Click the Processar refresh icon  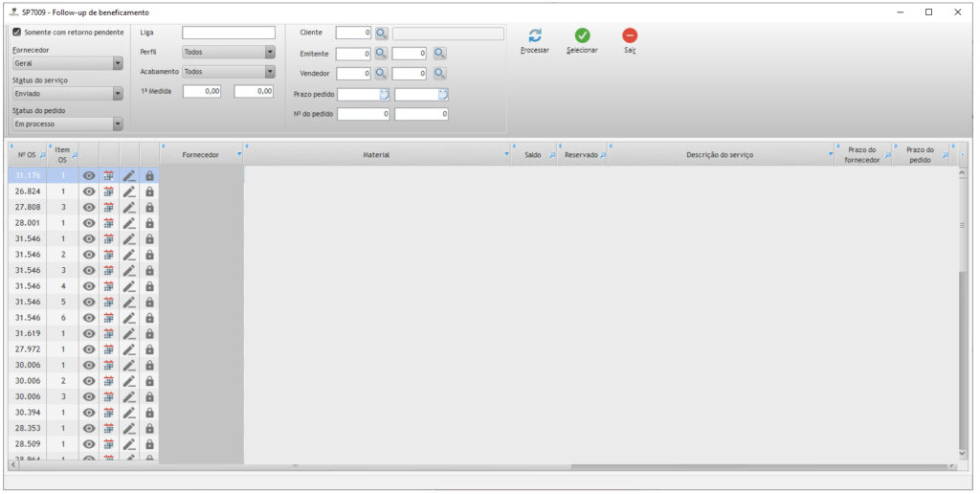tap(534, 35)
